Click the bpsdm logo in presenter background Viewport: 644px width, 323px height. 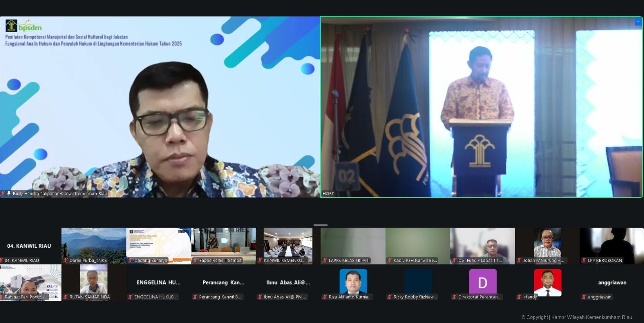24,26
